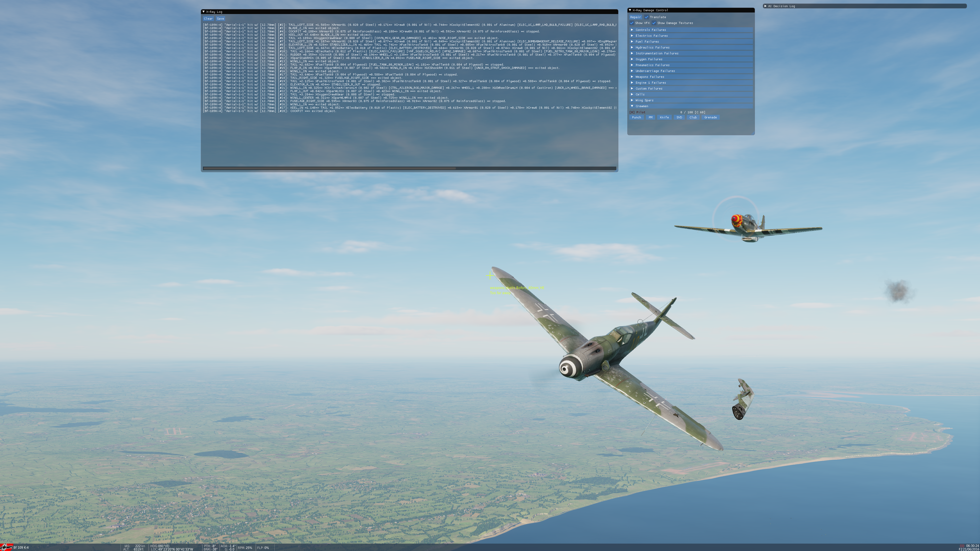Click the BNK -38° bank readout
980x551 pixels.
coord(210,549)
